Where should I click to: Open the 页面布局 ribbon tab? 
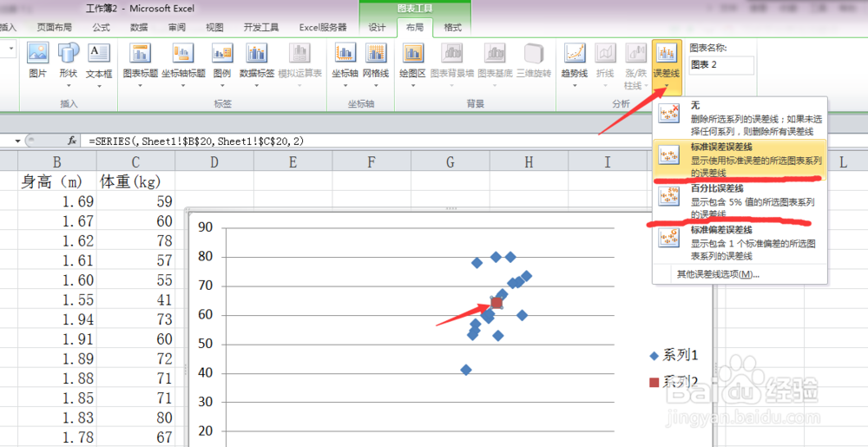click(54, 28)
